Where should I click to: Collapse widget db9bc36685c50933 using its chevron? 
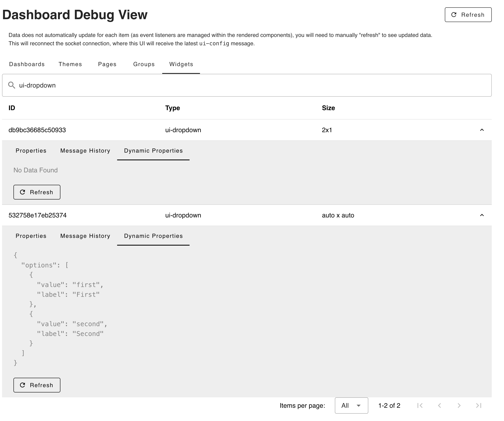point(482,130)
